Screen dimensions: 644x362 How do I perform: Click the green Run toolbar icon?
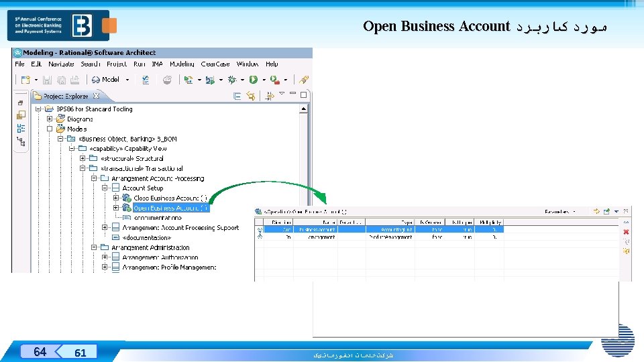click(x=254, y=80)
